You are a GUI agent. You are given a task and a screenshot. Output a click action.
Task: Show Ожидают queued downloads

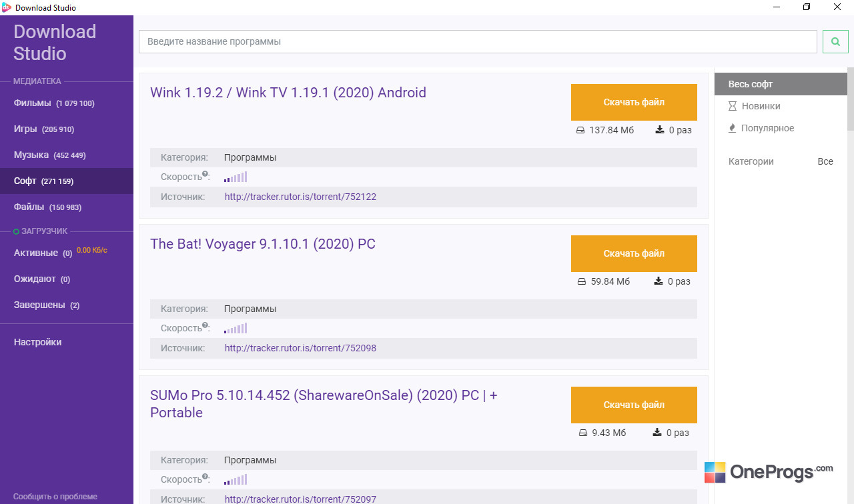[x=67, y=279]
